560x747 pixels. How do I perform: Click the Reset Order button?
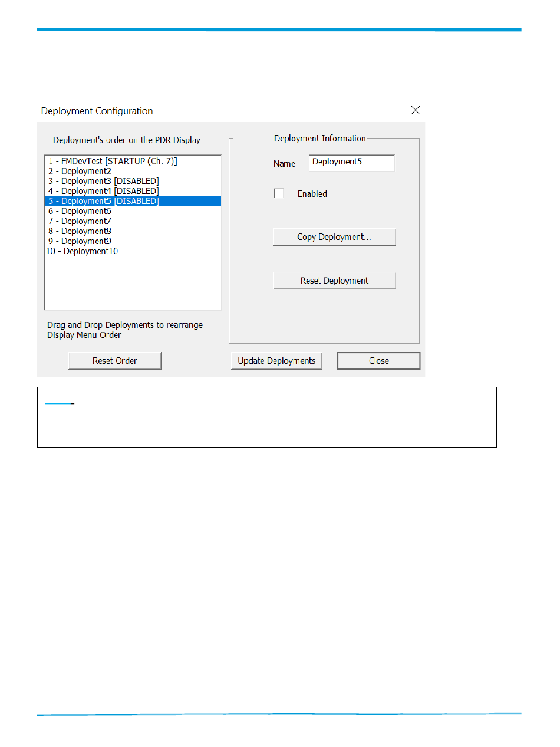(115, 361)
